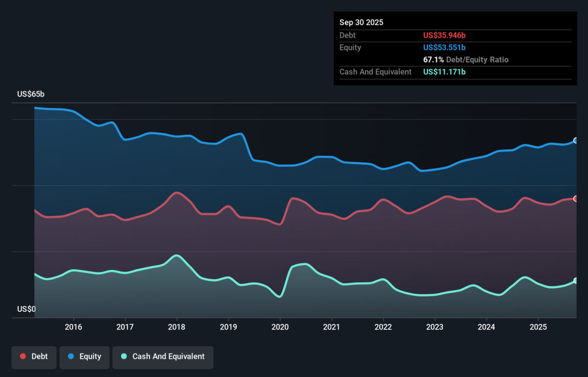
Task: Click the 2018 x-axis year label
Action: click(x=176, y=327)
